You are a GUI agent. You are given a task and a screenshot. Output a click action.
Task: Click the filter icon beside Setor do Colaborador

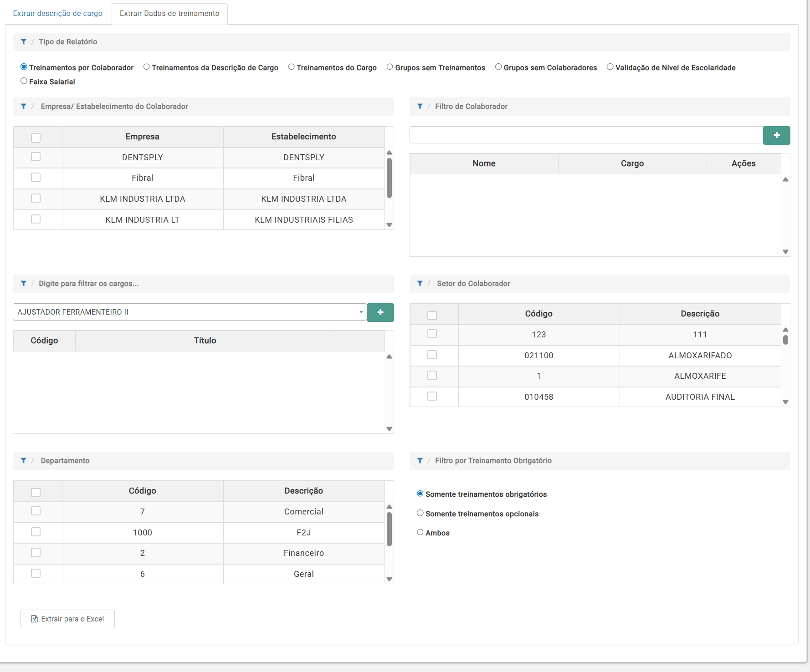tap(420, 284)
